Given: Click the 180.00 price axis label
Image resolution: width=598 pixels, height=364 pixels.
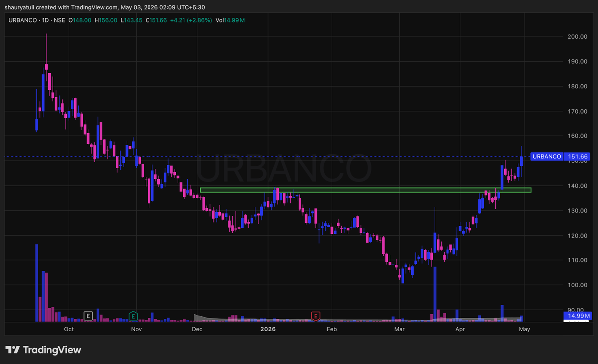Looking at the screenshot, I should click(x=577, y=87).
